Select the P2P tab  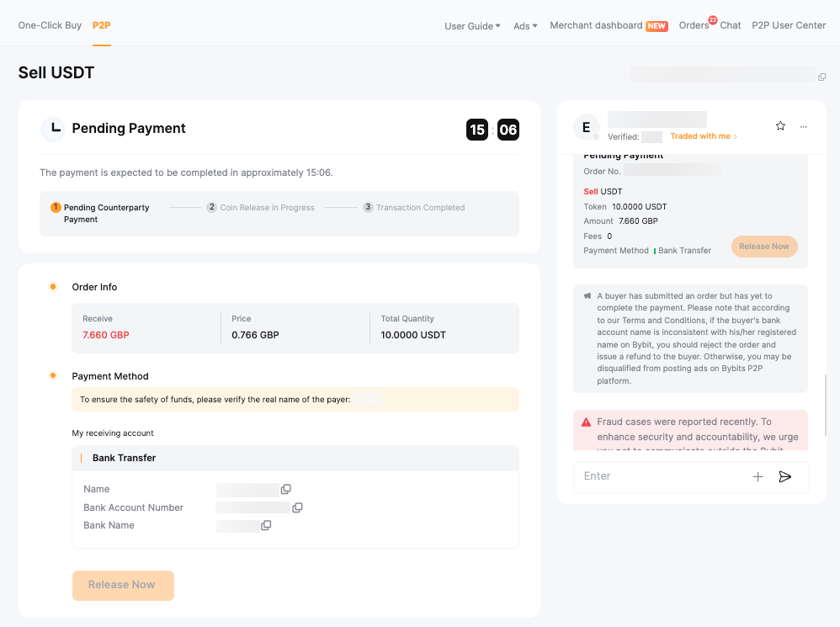101,25
